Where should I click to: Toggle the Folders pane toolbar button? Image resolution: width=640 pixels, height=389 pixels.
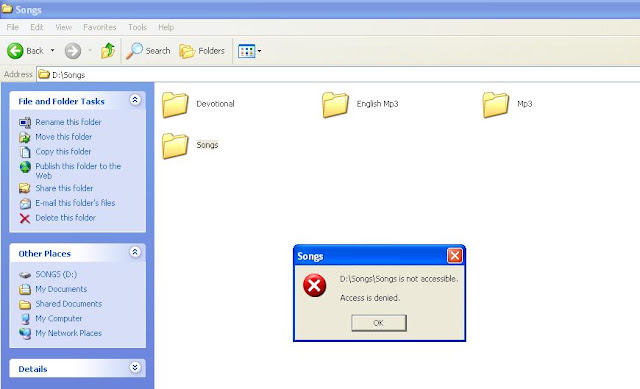202,51
